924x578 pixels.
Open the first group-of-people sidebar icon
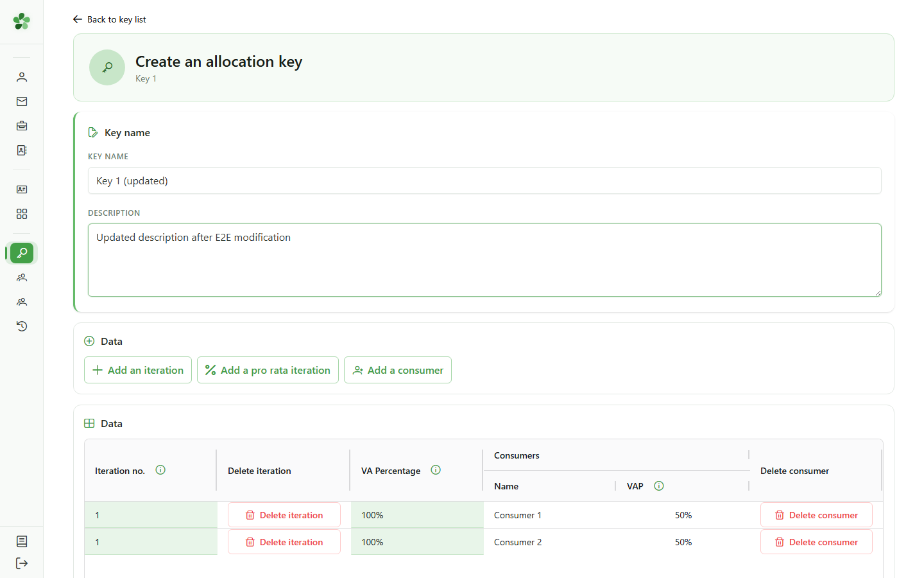[22, 277]
